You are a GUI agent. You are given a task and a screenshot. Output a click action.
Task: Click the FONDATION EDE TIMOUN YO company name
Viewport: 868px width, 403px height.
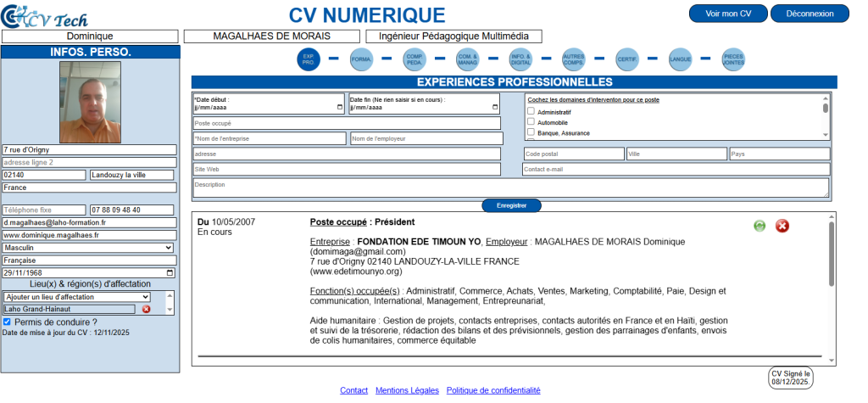(x=419, y=242)
